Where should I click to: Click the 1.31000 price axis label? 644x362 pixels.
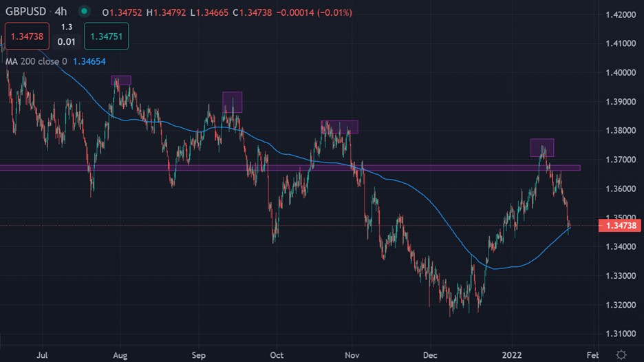[621, 334]
